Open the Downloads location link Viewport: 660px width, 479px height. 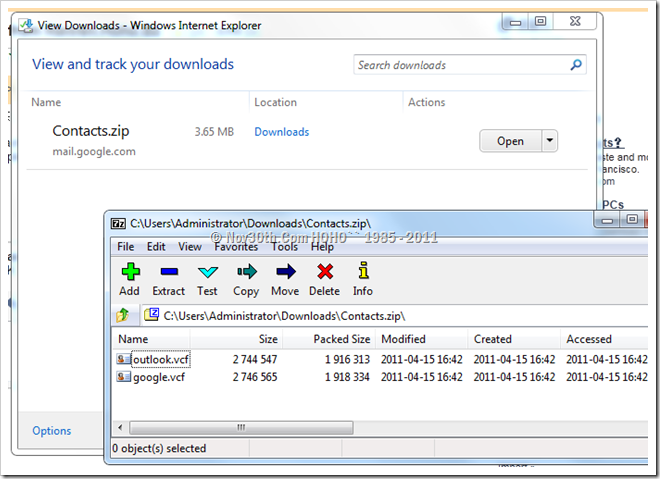click(282, 132)
